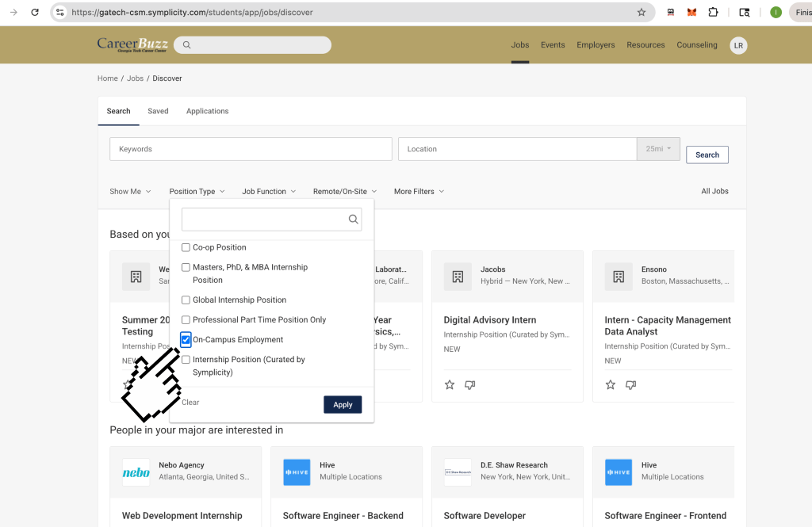Image resolution: width=812 pixels, height=527 pixels.
Task: Click Nebo Agency logo
Action: coord(136,472)
